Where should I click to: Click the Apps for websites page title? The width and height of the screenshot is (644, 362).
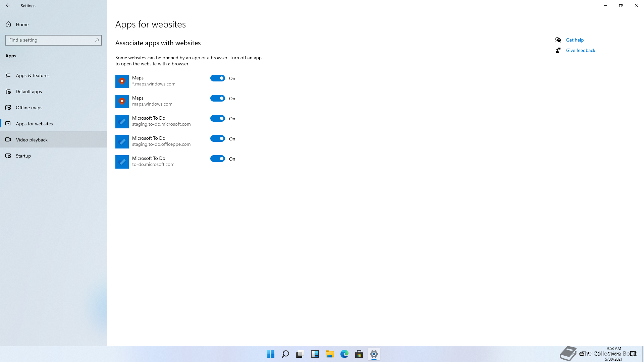(151, 24)
